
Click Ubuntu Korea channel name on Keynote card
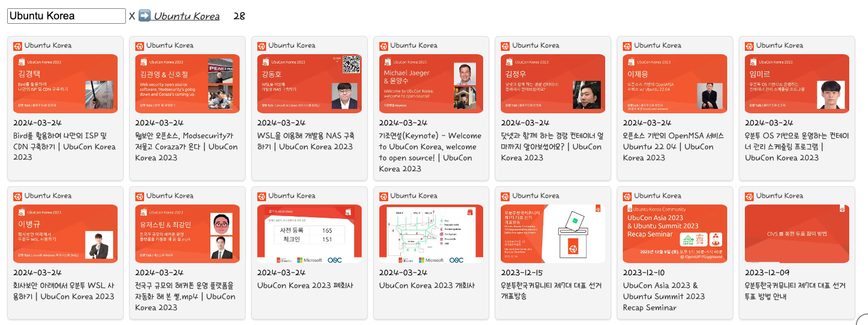click(414, 45)
